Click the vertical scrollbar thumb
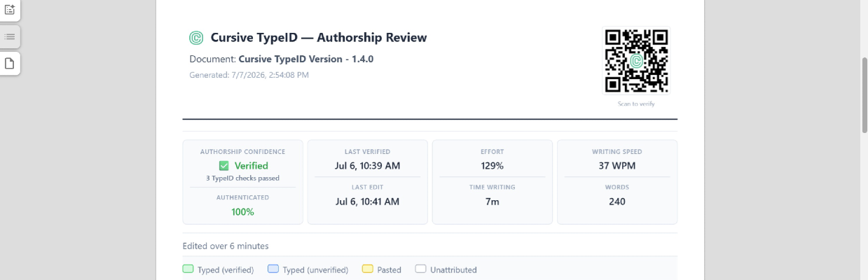The image size is (868, 280). pos(864,94)
